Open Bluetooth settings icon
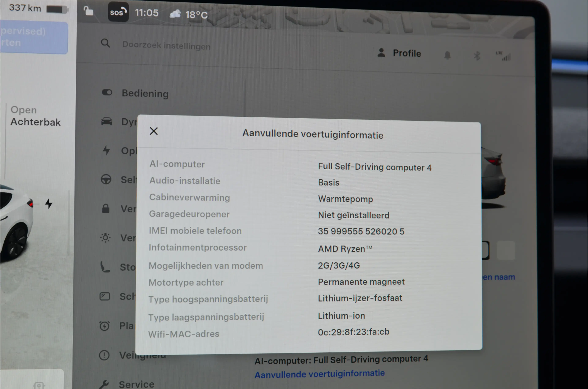 pos(476,56)
